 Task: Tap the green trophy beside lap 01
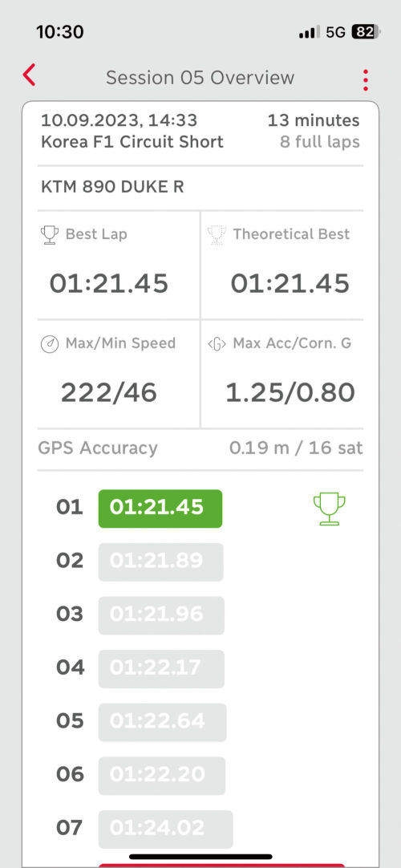(x=329, y=509)
